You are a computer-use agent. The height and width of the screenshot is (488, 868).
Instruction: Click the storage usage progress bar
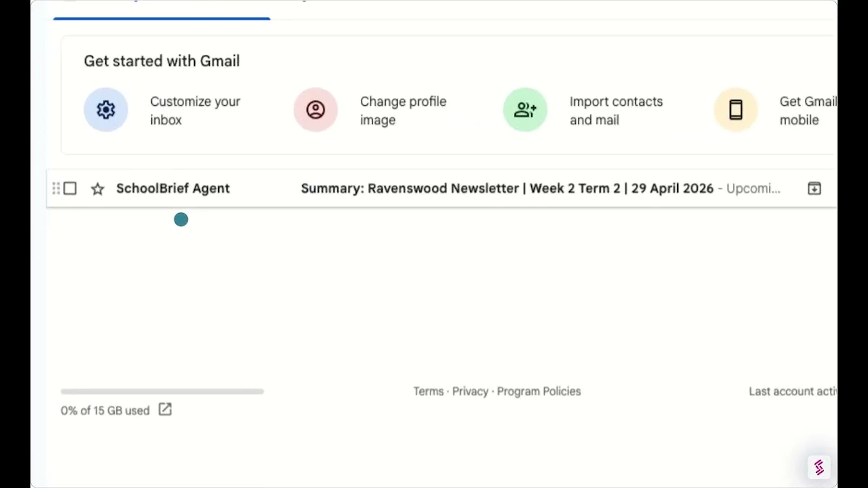(x=162, y=391)
